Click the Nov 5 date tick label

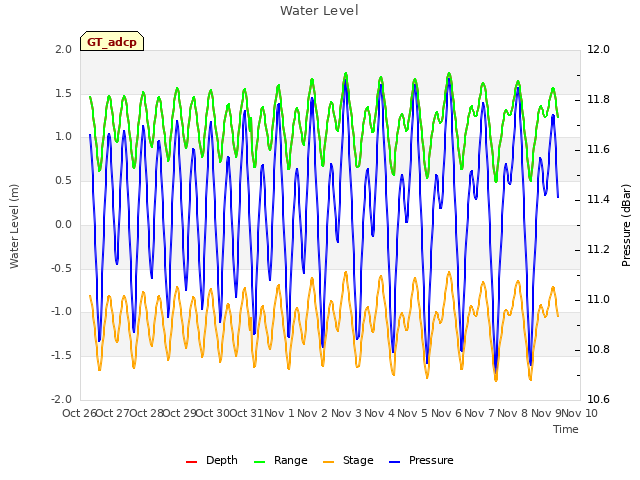[x=413, y=413]
